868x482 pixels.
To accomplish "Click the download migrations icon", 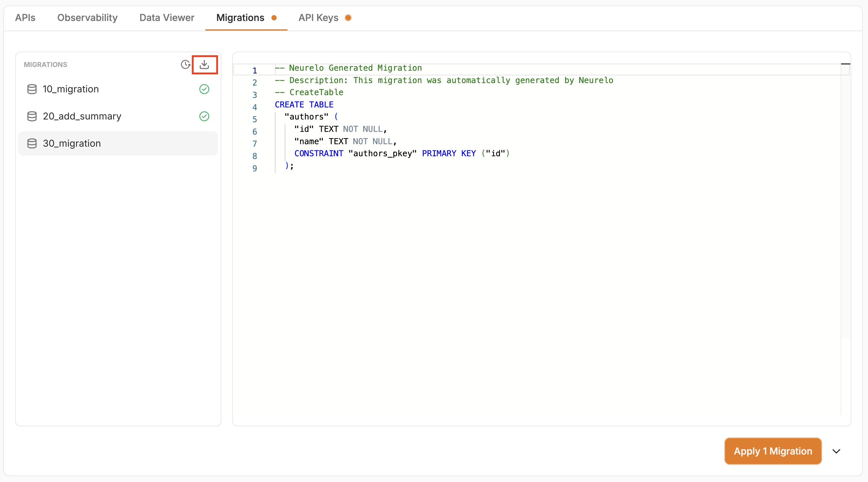I will pyautogui.click(x=204, y=64).
